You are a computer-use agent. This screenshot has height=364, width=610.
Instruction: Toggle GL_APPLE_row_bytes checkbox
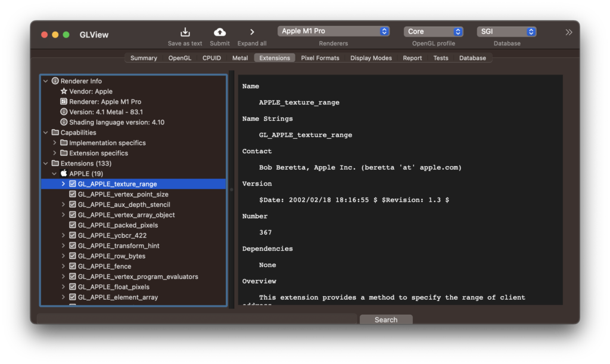tap(72, 256)
